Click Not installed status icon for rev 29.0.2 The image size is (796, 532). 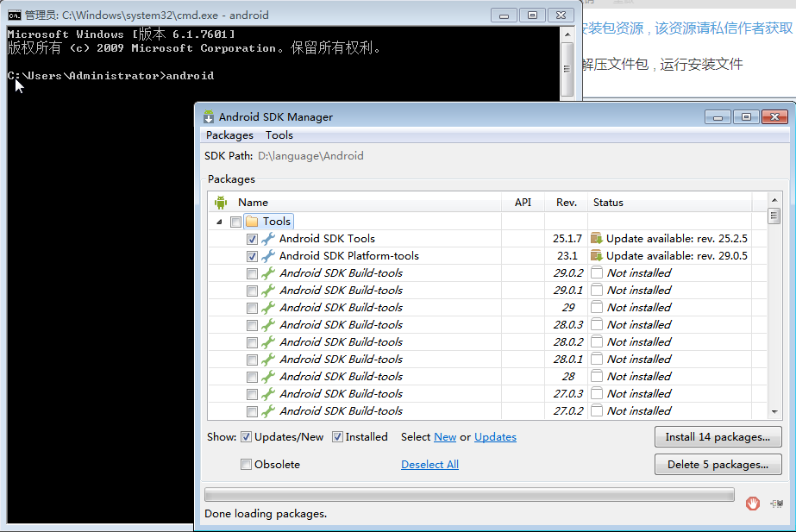[x=597, y=273]
